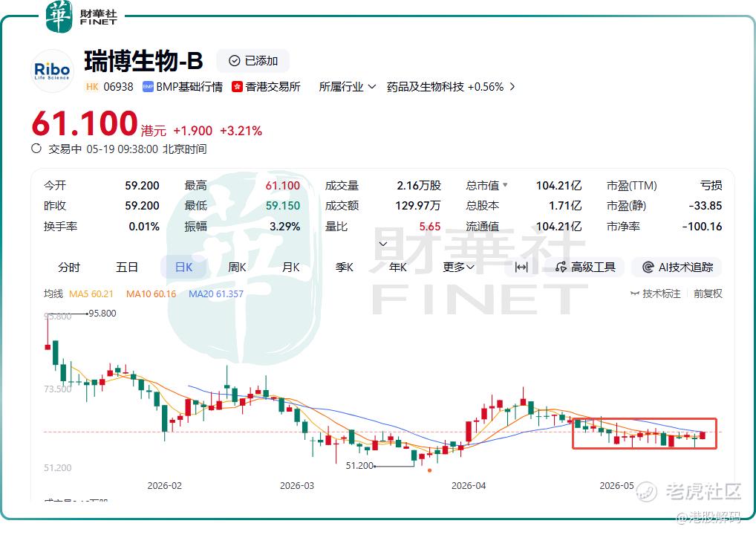Click the Hong Kong exchange flag icon
Screen dimensions: 756x535
(x=237, y=87)
